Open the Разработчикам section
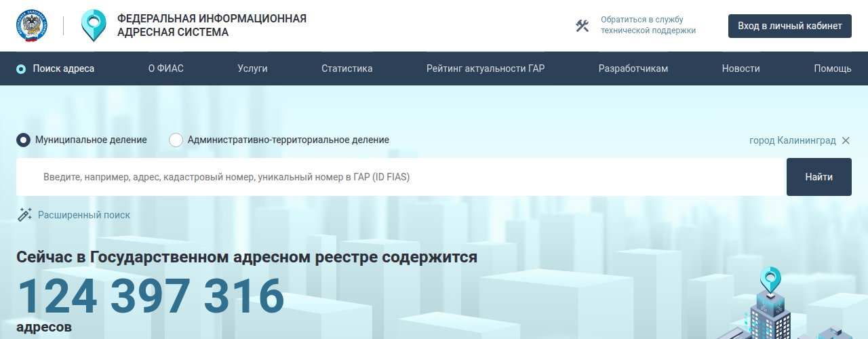Image resolution: width=868 pixels, height=339 pixels. 633,68
